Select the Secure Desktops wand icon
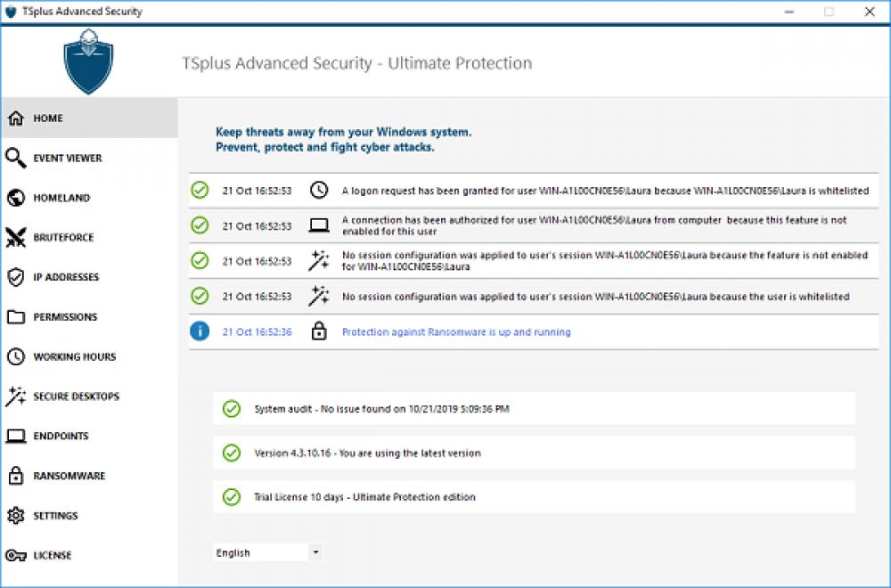 15,396
